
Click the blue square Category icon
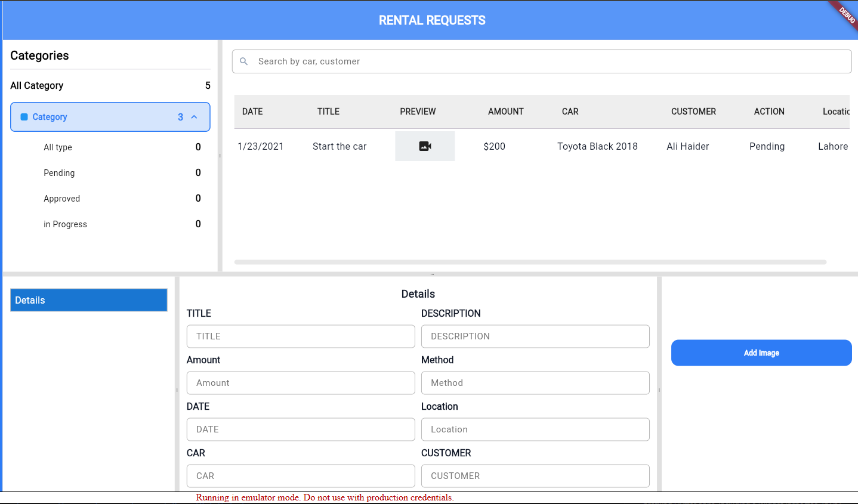(24, 117)
